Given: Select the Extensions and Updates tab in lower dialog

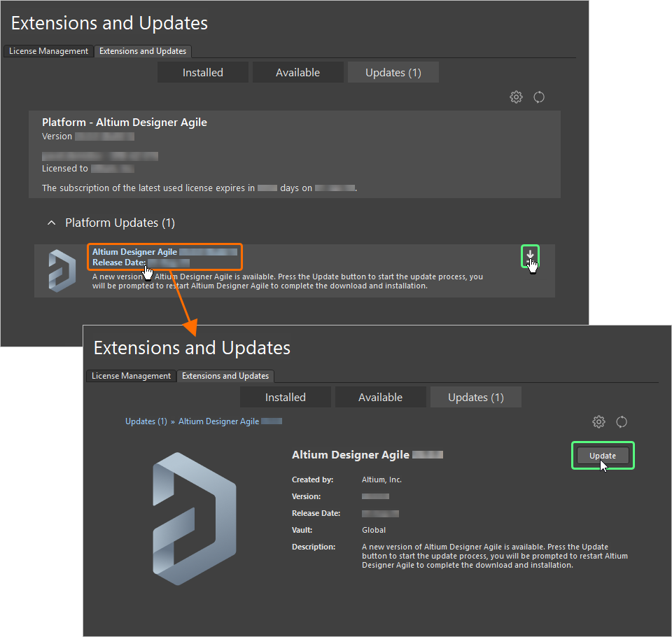Looking at the screenshot, I should [225, 376].
